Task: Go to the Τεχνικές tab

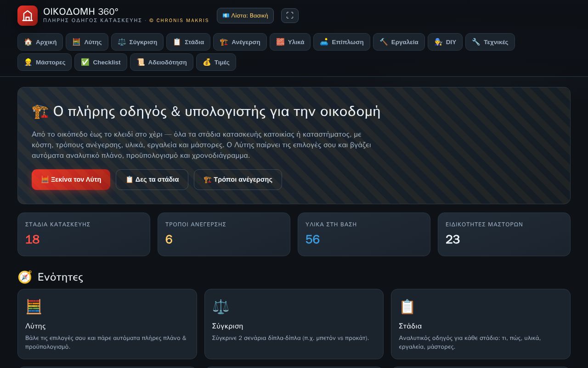Action: (490, 42)
